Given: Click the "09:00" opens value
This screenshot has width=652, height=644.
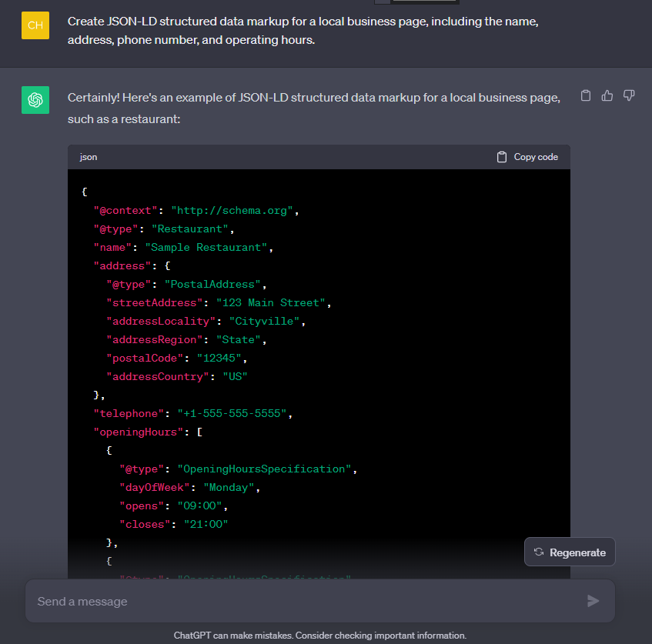Looking at the screenshot, I should [199, 506].
